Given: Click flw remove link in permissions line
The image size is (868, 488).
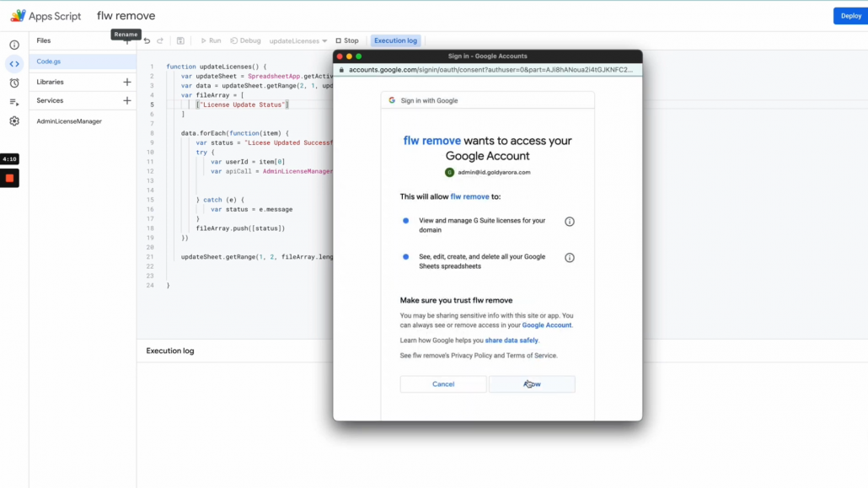Looking at the screenshot, I should pos(469,196).
